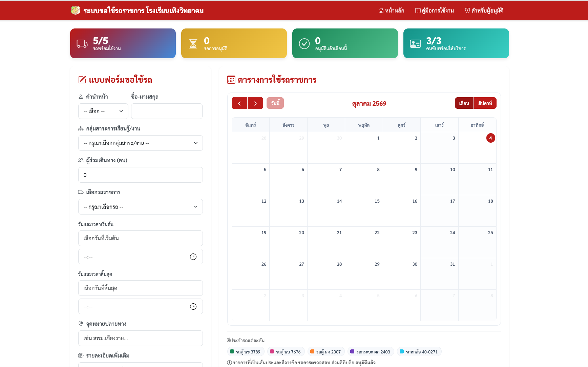Click the people icon beside ผู้ร่วมเดินทาง
Viewport: 588px width, 367px height.
pyautogui.click(x=81, y=160)
